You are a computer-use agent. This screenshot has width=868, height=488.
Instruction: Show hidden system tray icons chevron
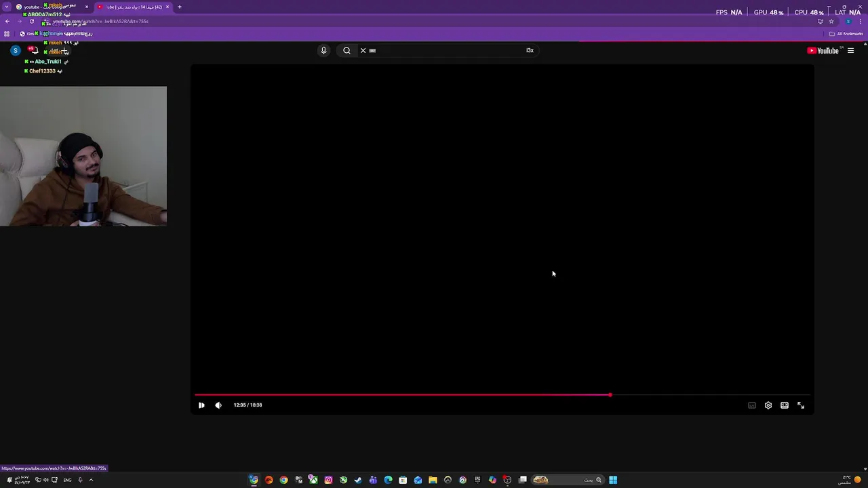91,480
